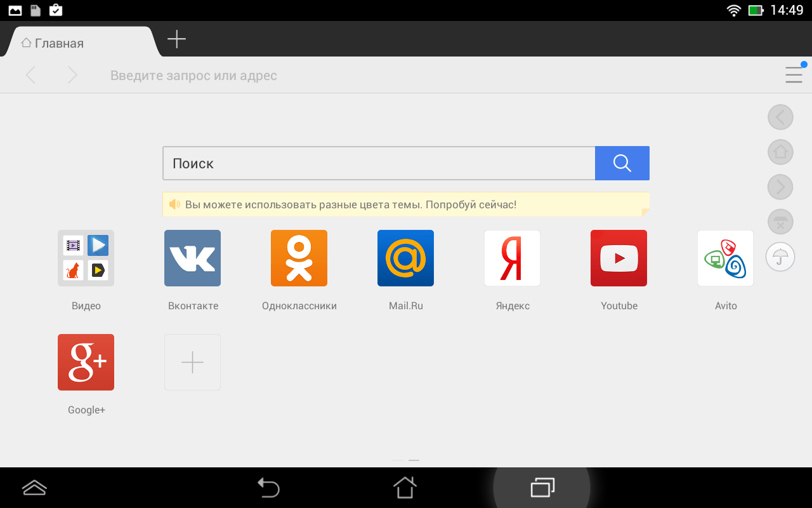Tap the battery indicator in status bar
The image size is (812, 508).
757,10
